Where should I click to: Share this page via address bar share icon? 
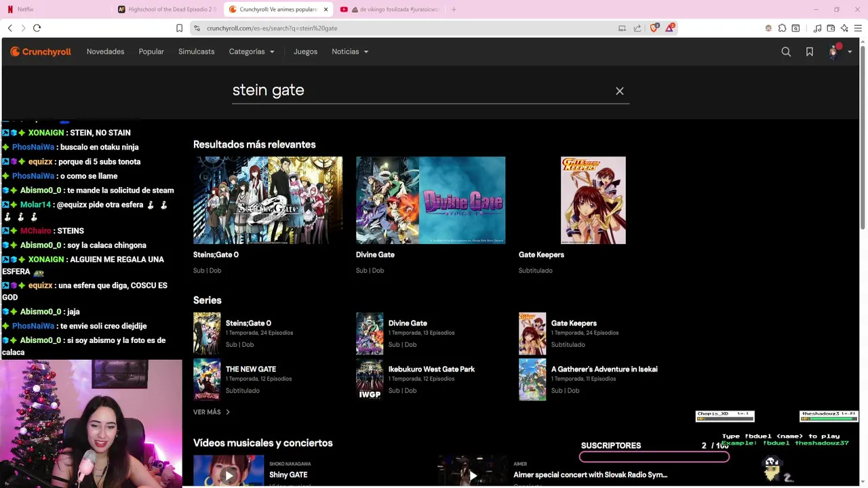637,28
